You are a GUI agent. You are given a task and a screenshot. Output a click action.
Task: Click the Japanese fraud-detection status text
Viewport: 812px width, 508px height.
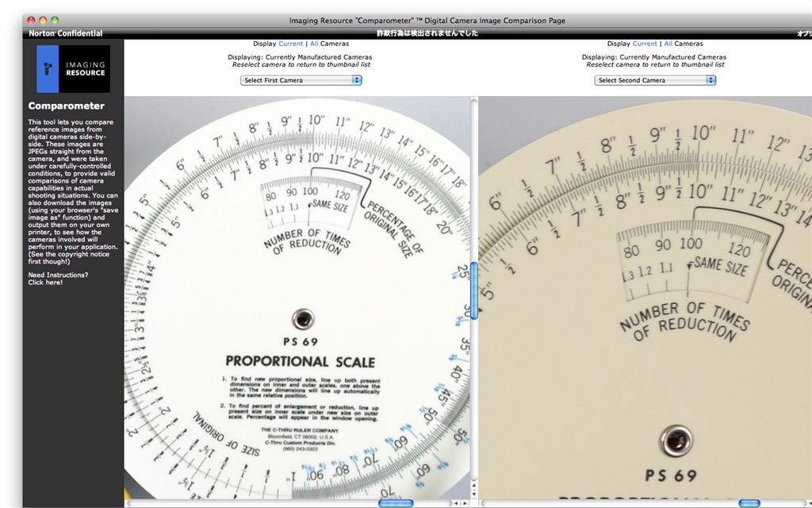(x=427, y=33)
